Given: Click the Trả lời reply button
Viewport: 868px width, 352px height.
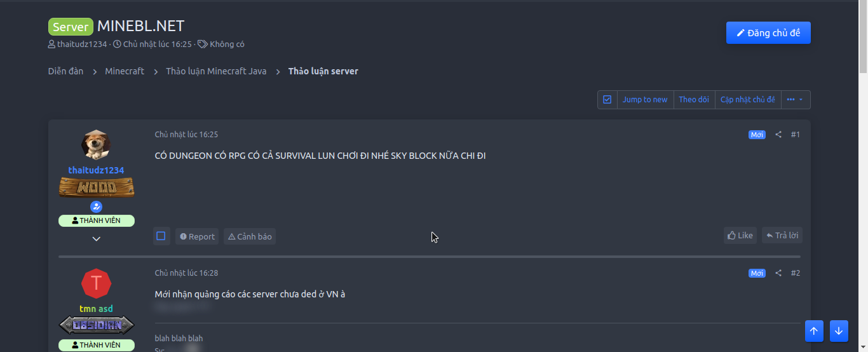Looking at the screenshot, I should tap(782, 236).
